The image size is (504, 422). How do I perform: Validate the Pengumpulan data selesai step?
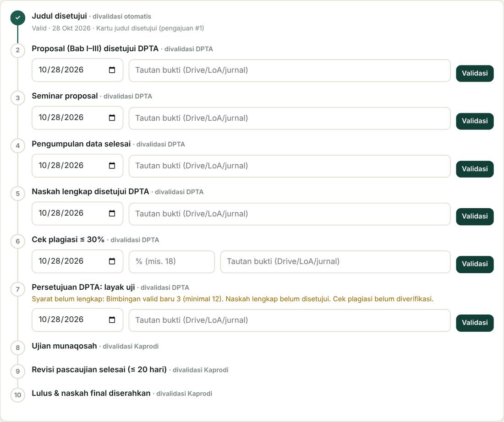(475, 169)
